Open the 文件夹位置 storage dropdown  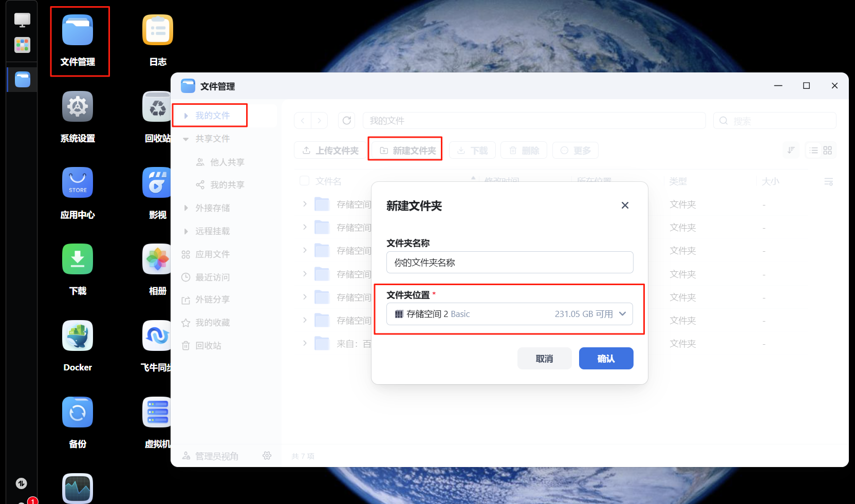510,314
